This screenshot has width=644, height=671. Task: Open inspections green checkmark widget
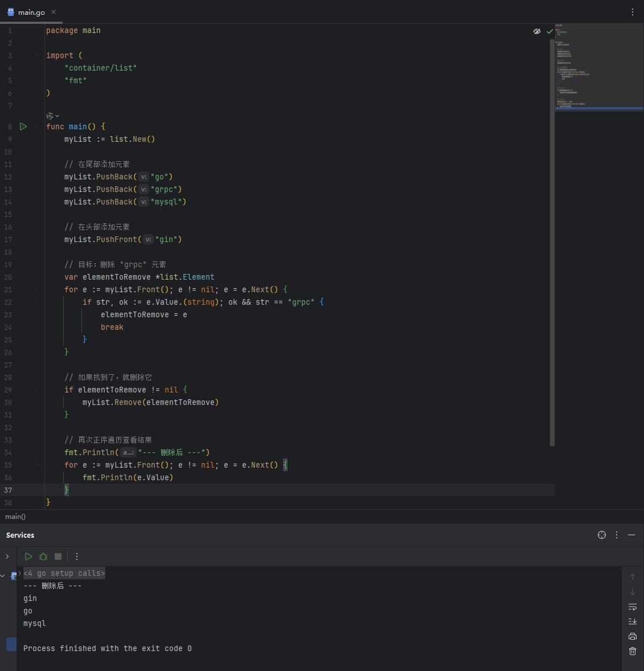point(550,31)
